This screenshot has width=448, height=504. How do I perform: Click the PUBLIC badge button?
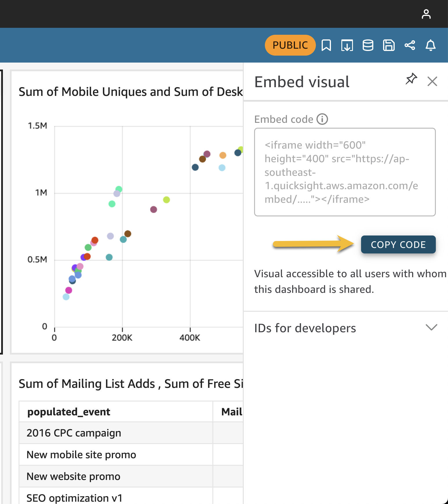290,45
